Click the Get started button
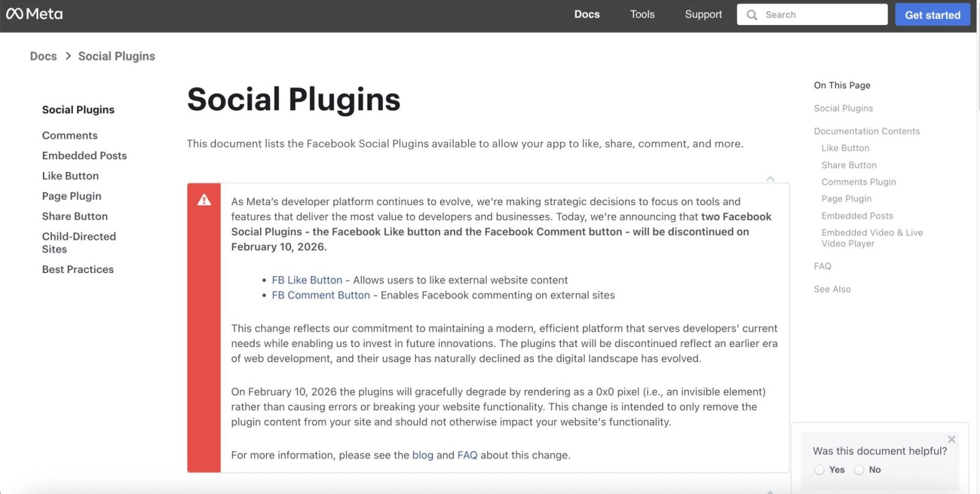The width and height of the screenshot is (980, 494). (x=932, y=15)
